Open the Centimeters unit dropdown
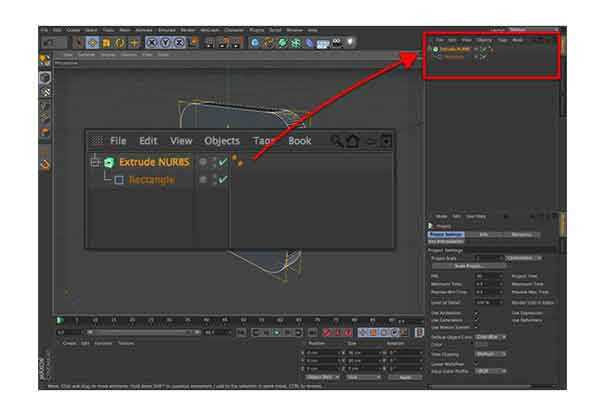The width and height of the screenshot is (600, 412). tap(519, 257)
